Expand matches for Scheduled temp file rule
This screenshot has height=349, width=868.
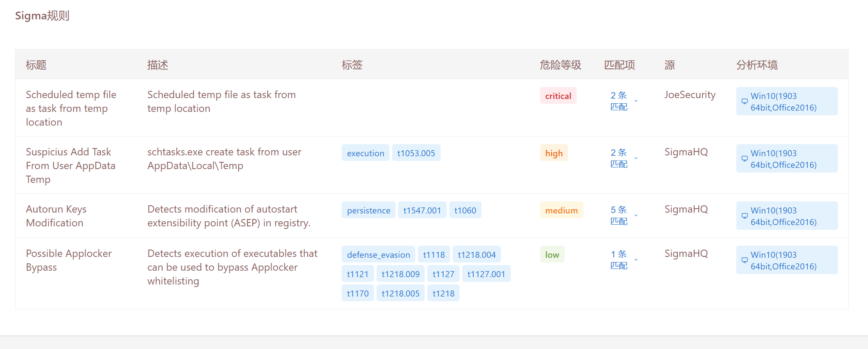click(636, 101)
